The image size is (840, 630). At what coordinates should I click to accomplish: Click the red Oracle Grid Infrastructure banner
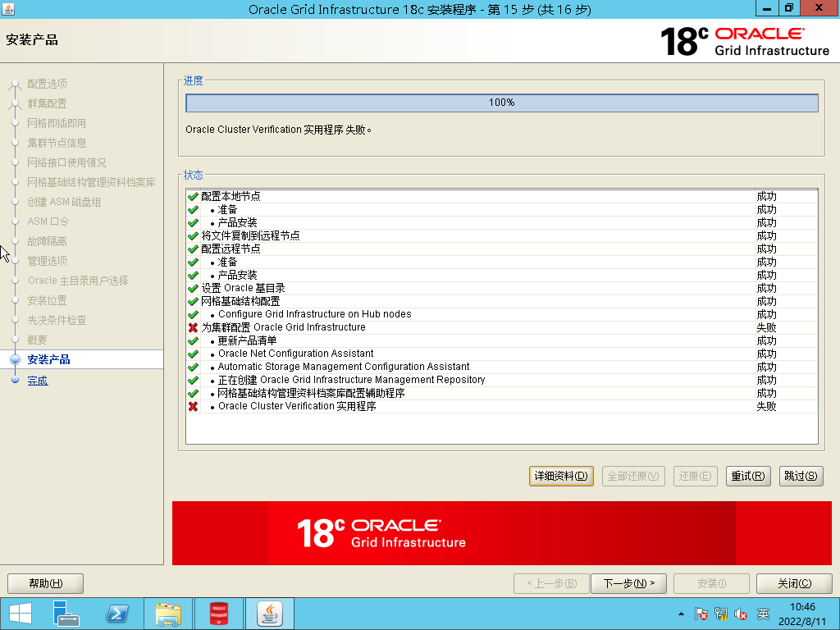(501, 533)
